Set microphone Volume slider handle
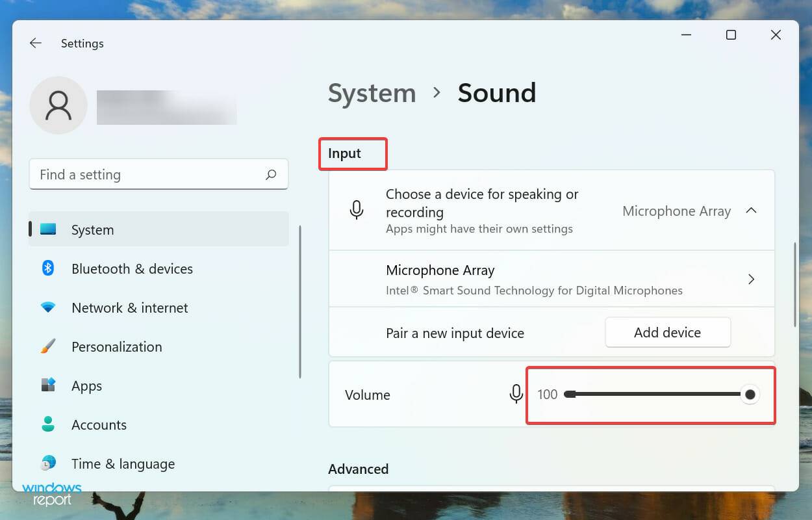The height and width of the screenshot is (520, 812). point(750,395)
